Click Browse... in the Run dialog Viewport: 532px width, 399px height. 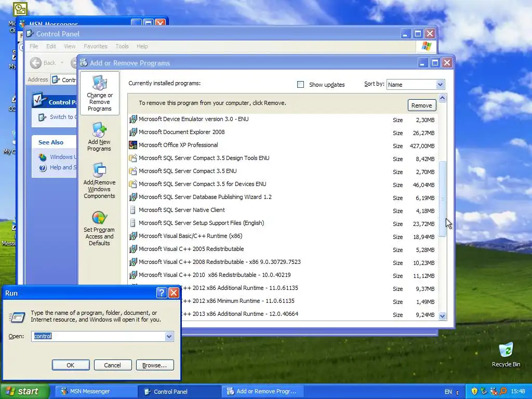pos(155,365)
